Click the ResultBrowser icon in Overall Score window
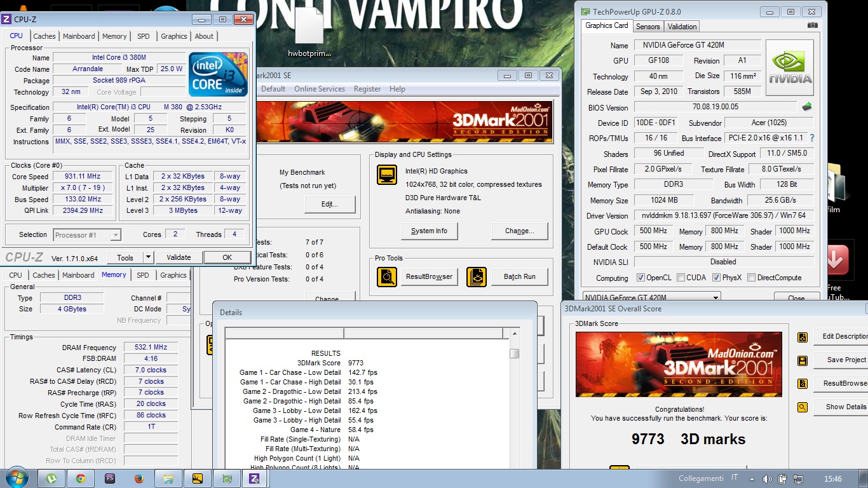The height and width of the screenshot is (488, 868). (x=803, y=384)
